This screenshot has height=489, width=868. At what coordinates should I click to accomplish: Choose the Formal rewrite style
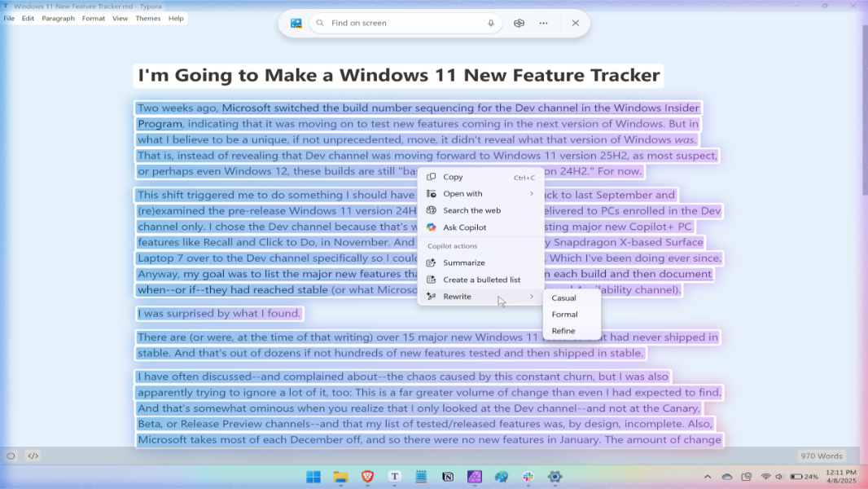564,314
